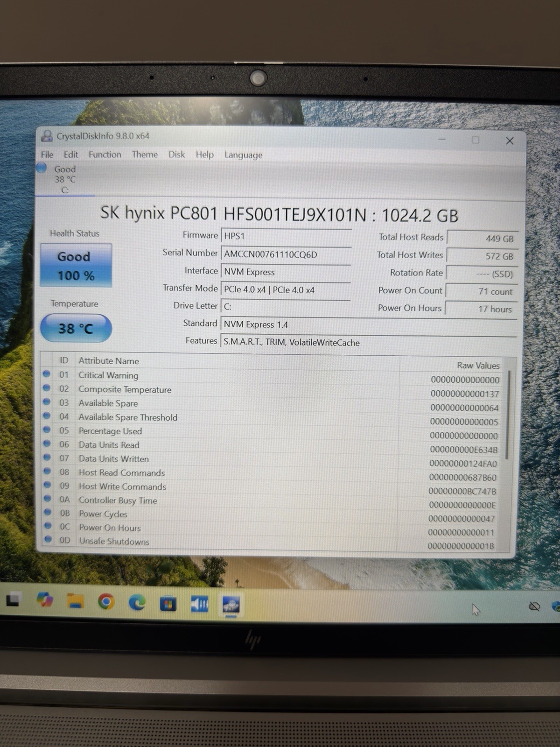The height and width of the screenshot is (747, 560).
Task: Open the Function menu
Action: click(x=105, y=155)
